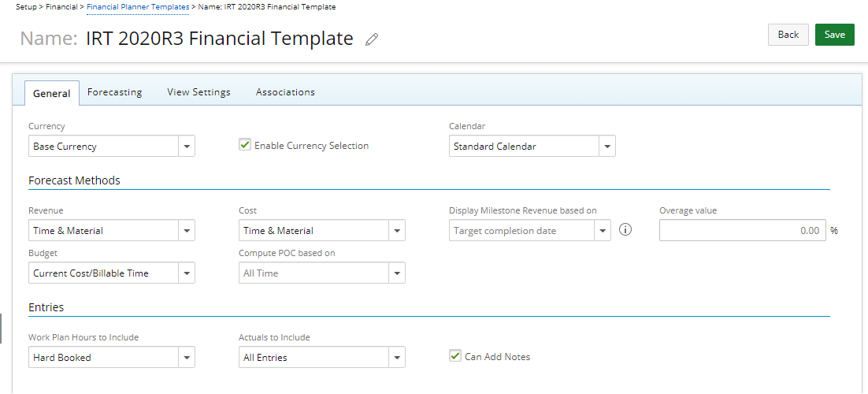Switch to the Forecasting tab

(114, 92)
